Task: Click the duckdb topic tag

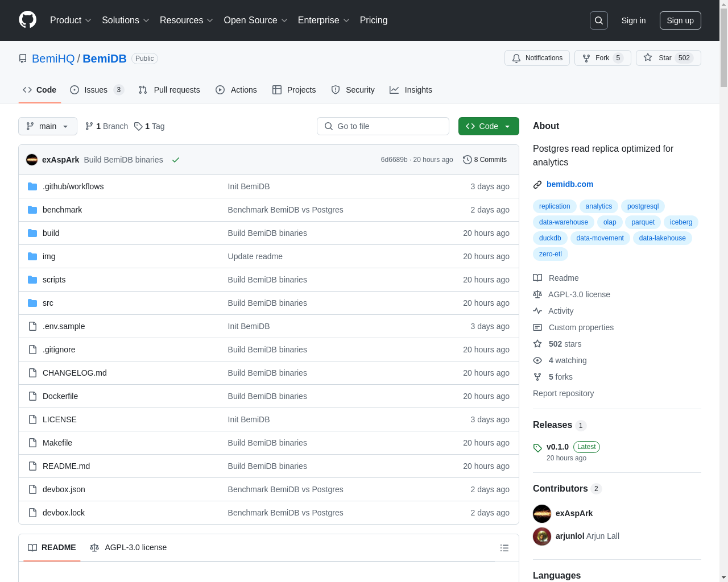Action: click(x=550, y=238)
